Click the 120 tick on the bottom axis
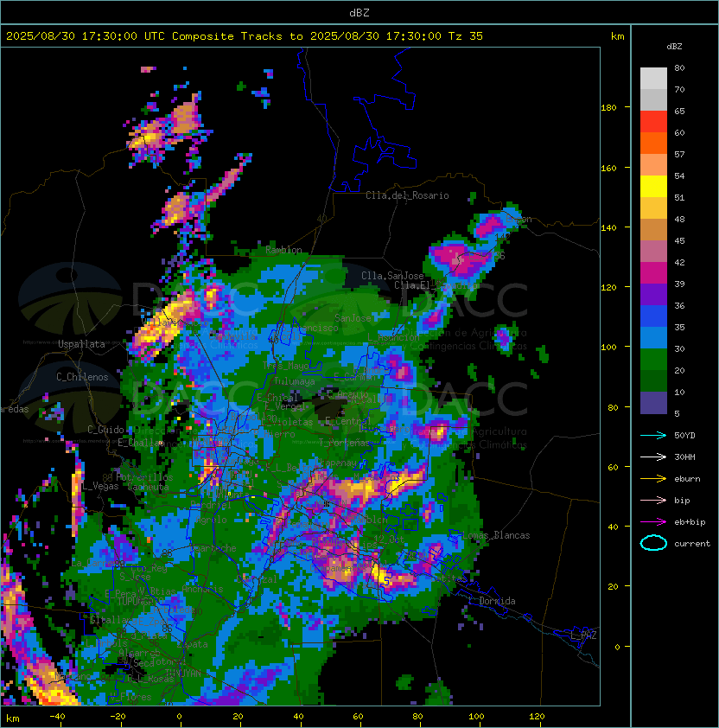Screen dimensions: 719x728 click(x=537, y=717)
